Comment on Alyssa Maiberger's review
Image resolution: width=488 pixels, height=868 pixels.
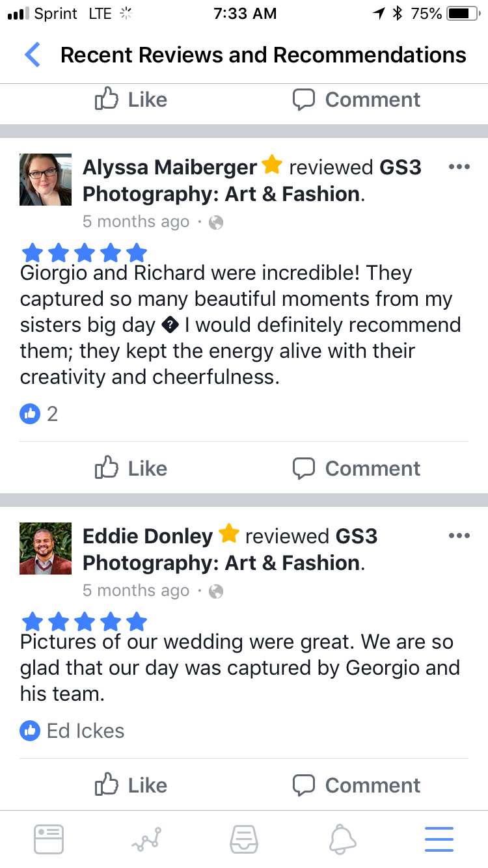click(x=357, y=468)
